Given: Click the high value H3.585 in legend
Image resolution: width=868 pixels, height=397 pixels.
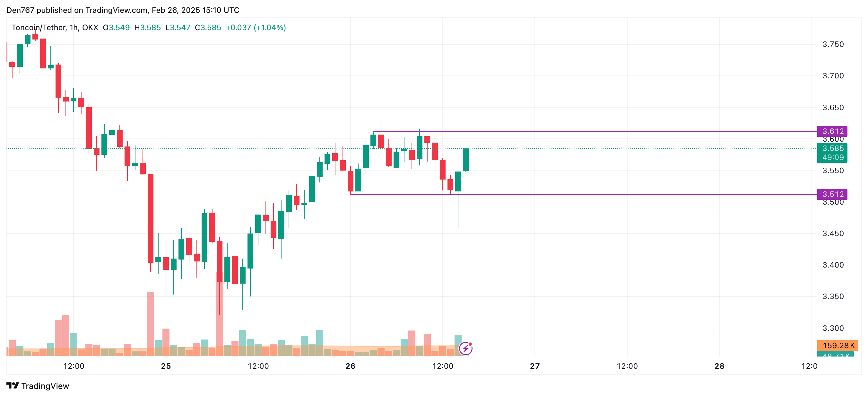Looking at the screenshot, I should [148, 28].
